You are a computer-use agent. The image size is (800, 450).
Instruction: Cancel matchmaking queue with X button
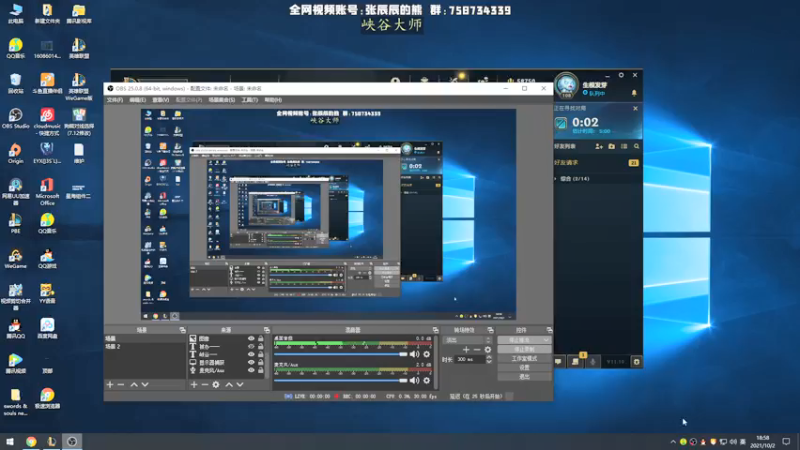(635, 108)
